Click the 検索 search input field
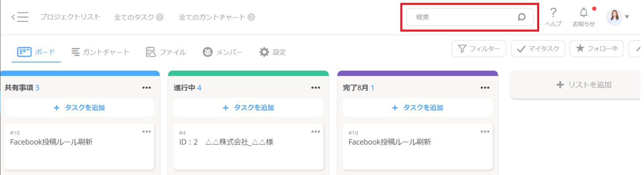The image size is (644, 175). (x=461, y=17)
